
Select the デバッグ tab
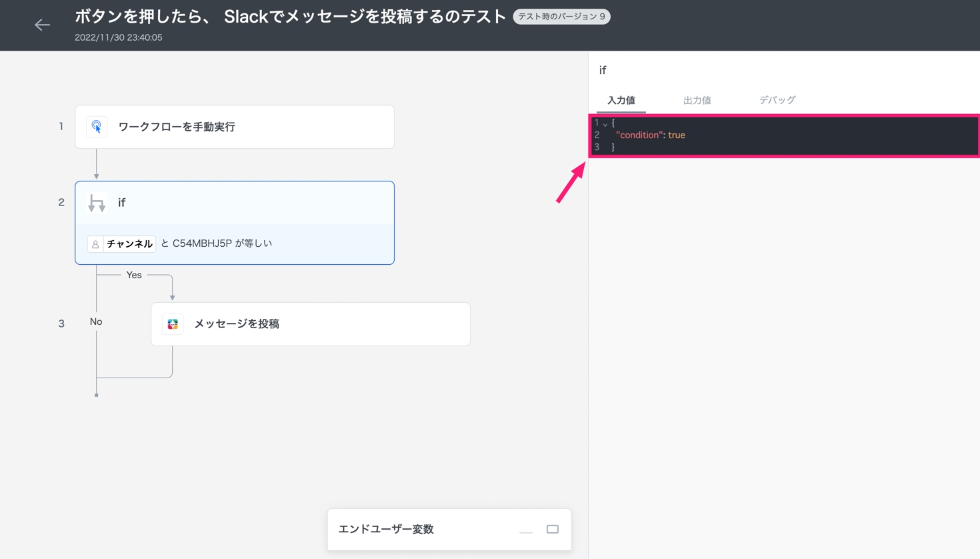point(777,100)
